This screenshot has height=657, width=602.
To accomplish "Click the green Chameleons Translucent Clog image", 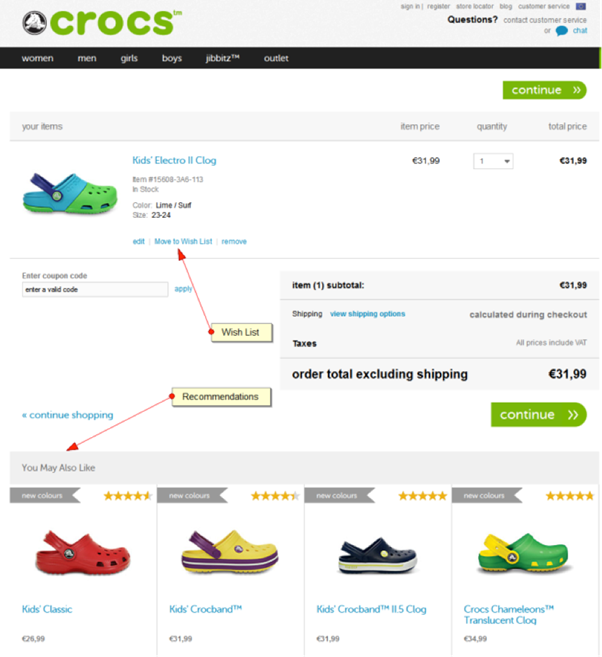I will point(523,553).
